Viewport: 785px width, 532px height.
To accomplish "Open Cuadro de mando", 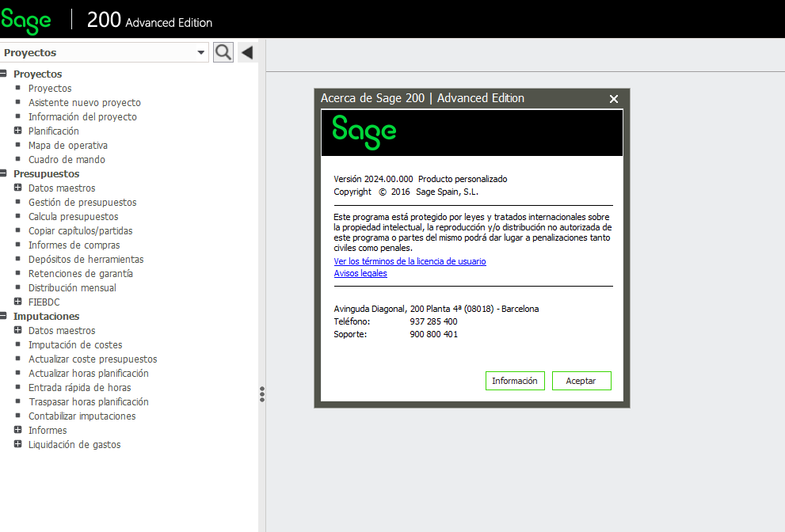I will coord(67,160).
